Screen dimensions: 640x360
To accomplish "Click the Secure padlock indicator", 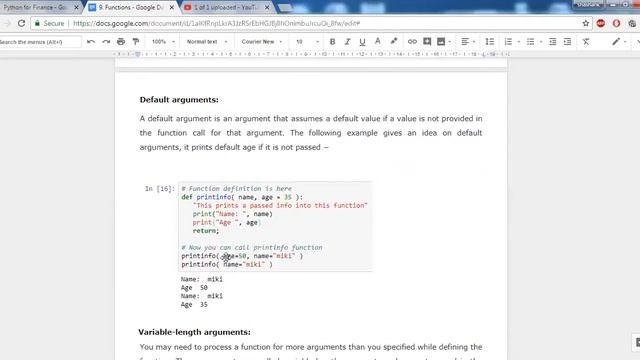I will 49,24.
